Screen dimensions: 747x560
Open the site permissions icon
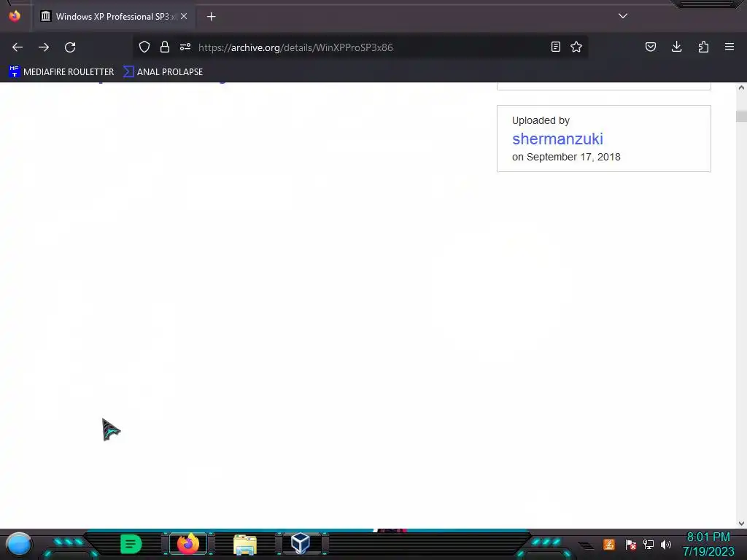pos(185,47)
